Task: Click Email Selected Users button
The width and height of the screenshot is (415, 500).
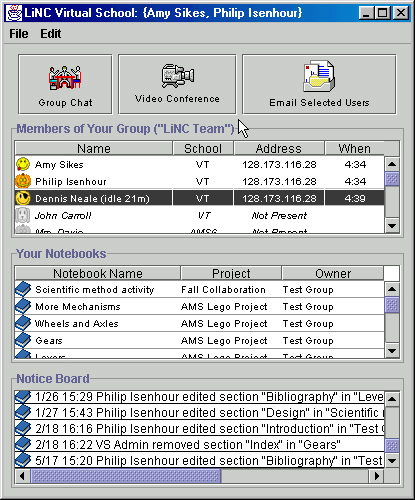Action: tap(319, 84)
